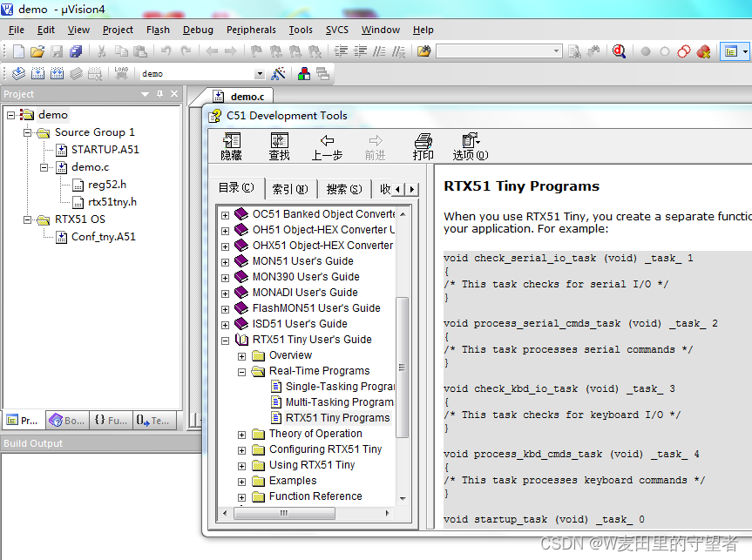Screen dimensions: 752x560
Task: Click the Paste clipboard icon
Action: pos(140,51)
